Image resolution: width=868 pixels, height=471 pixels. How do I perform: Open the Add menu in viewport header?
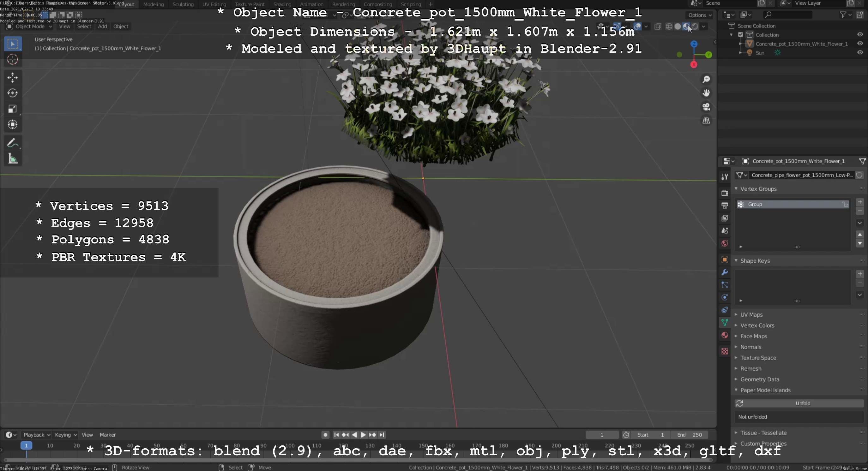pyautogui.click(x=102, y=26)
